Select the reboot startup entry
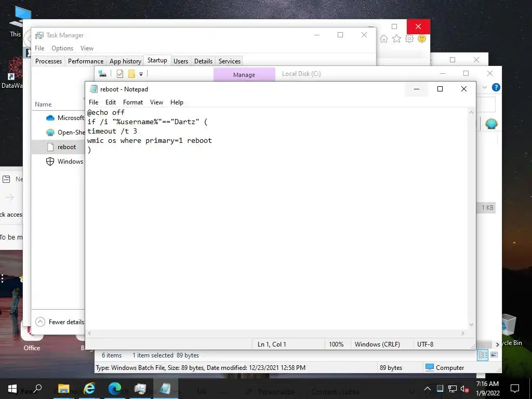Image resolution: width=532 pixels, height=399 pixels. 58,147
